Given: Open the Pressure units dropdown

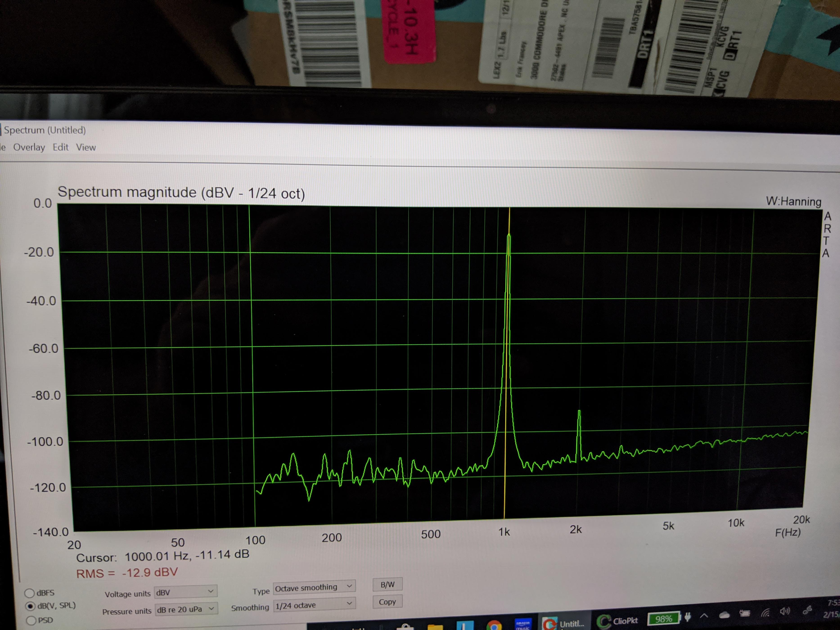Looking at the screenshot, I should (x=186, y=609).
